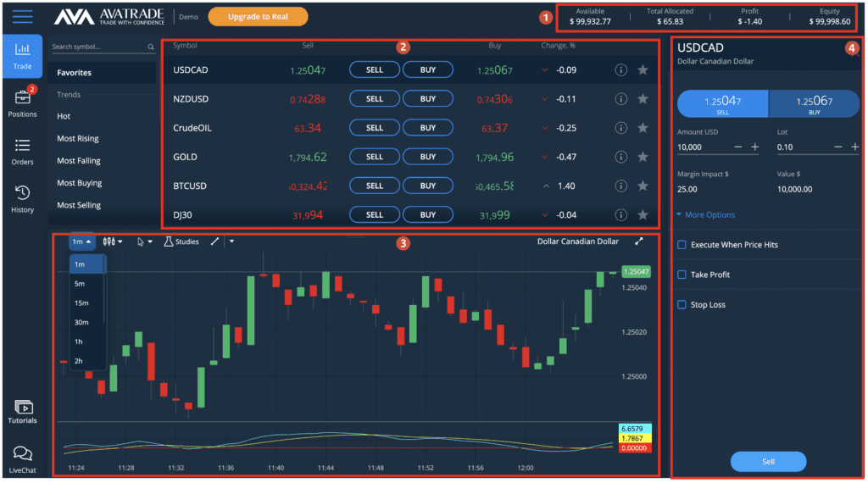Click the Upgrade to Real button

(x=258, y=17)
